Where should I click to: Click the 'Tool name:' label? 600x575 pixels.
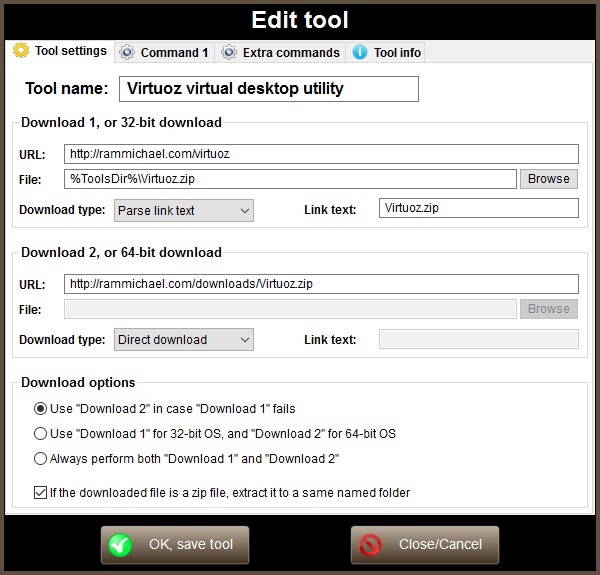[67, 88]
